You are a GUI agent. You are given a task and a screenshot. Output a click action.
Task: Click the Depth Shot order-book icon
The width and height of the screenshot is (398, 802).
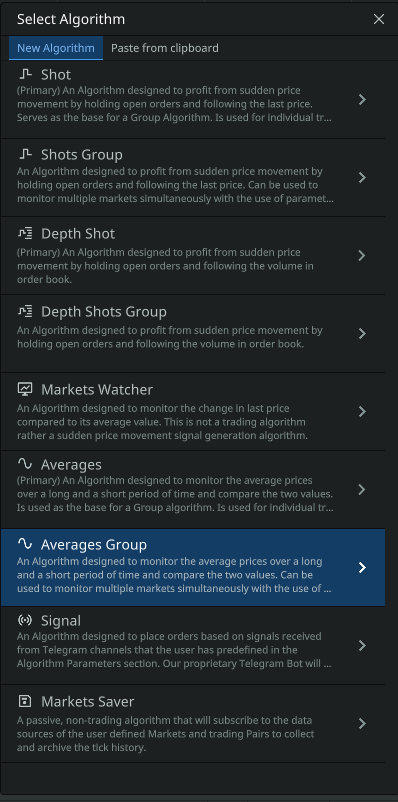pyautogui.click(x=25, y=234)
